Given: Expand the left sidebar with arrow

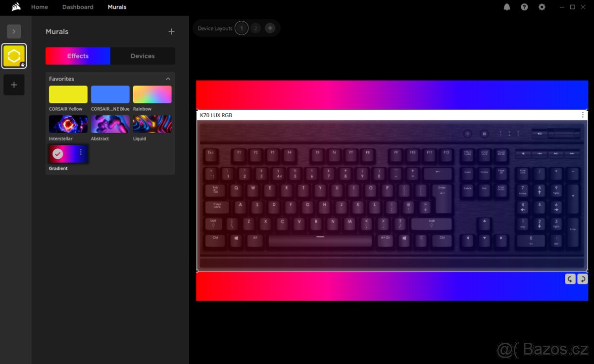Looking at the screenshot, I should click(x=14, y=32).
